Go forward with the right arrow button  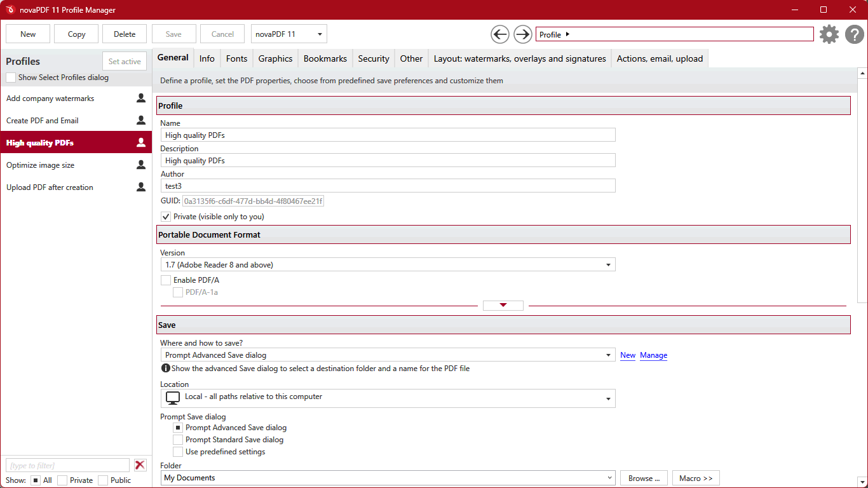(523, 34)
